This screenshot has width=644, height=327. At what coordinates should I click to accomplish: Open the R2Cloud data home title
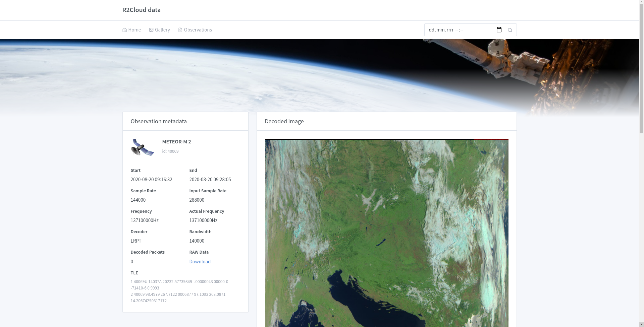(x=141, y=10)
